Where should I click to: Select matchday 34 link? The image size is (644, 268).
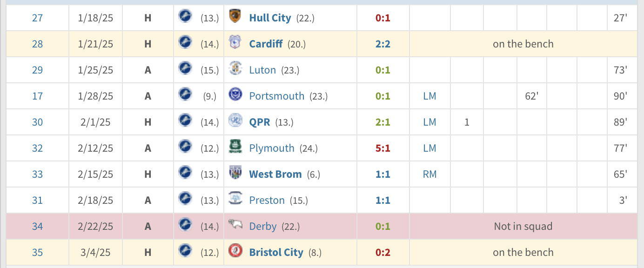coord(37,226)
